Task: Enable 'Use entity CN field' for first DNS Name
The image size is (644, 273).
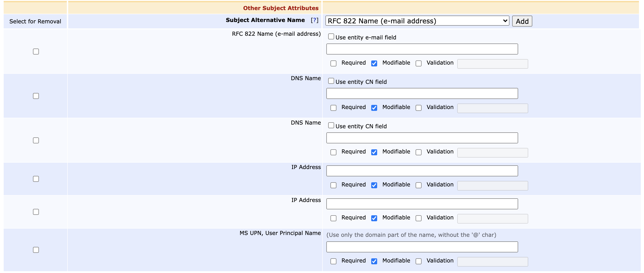Action: 331,81
